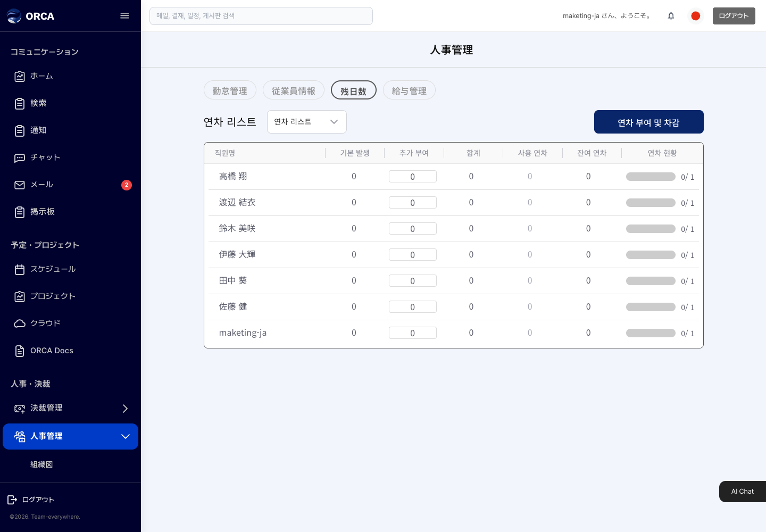Click 추가 부여 input for 高橋 翔
Screen dimensions: 766x532
point(413,177)
